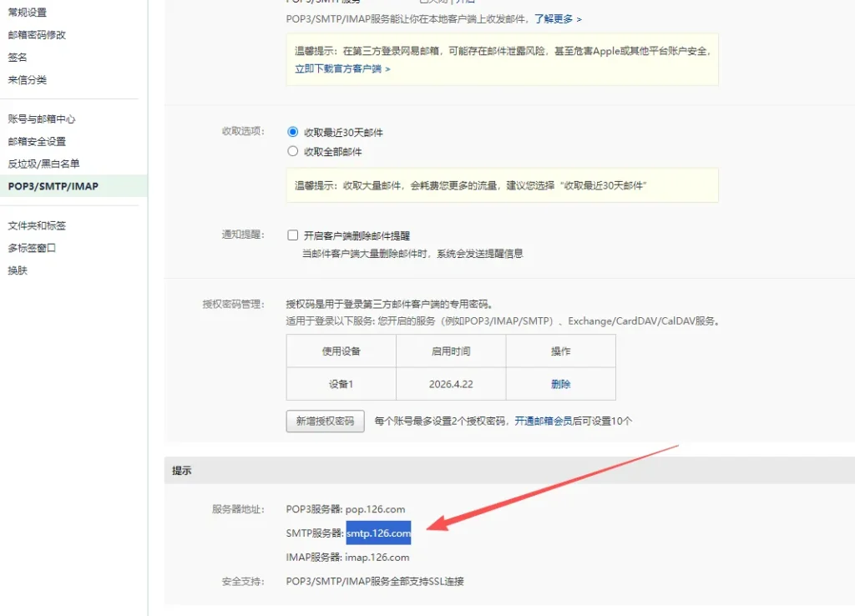Viewport: 855px width, 616px height.
Task: Navigate to 邮箱安全设置
Action: pyautogui.click(x=37, y=142)
